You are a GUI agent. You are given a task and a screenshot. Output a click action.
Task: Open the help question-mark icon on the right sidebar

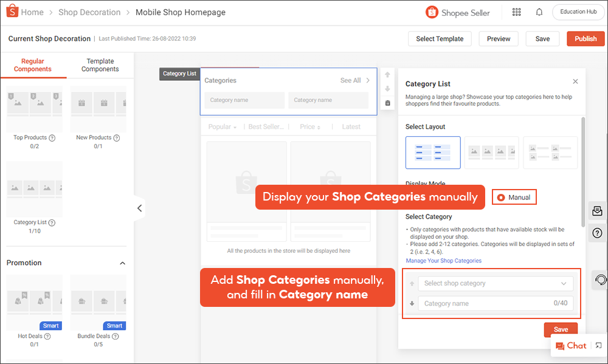[597, 233]
